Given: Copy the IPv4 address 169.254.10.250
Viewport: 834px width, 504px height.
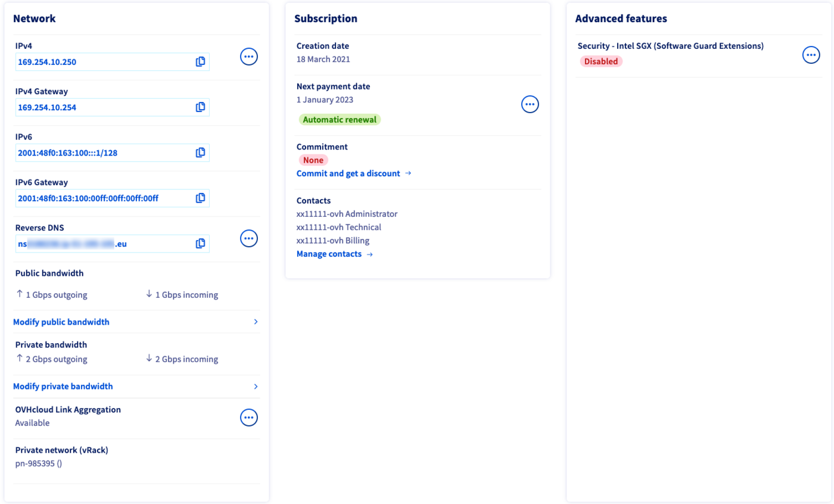Looking at the screenshot, I should click(x=201, y=61).
